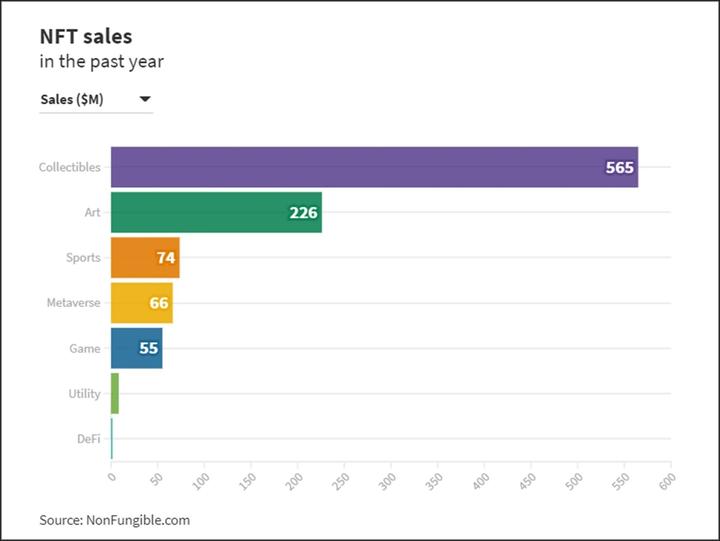This screenshot has width=720, height=541.
Task: Select the orange Sports bar
Action: 144,258
